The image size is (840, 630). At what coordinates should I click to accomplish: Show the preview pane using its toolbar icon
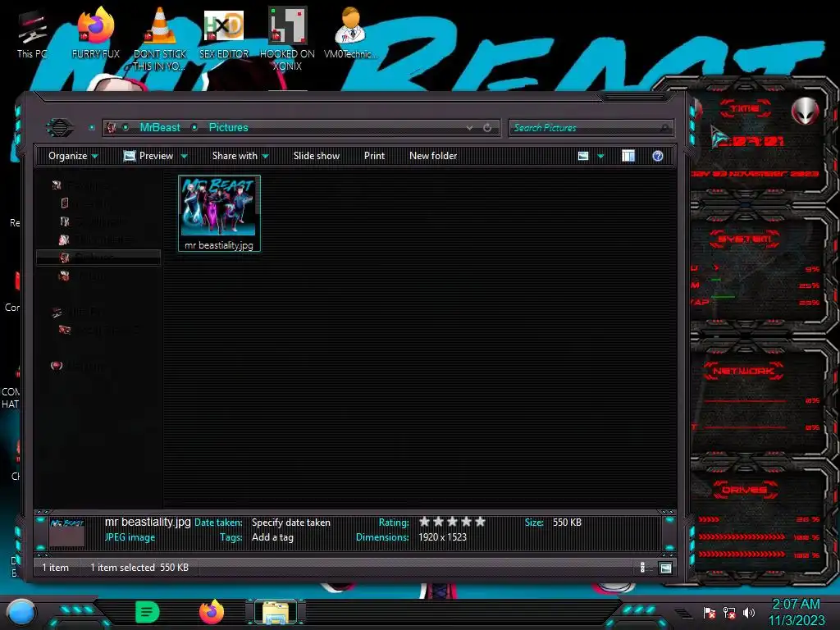pyautogui.click(x=628, y=156)
